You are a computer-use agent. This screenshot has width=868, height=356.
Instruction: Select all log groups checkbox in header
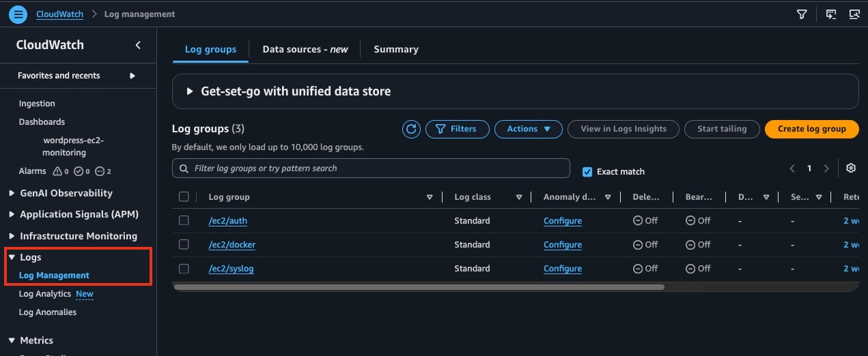click(184, 197)
